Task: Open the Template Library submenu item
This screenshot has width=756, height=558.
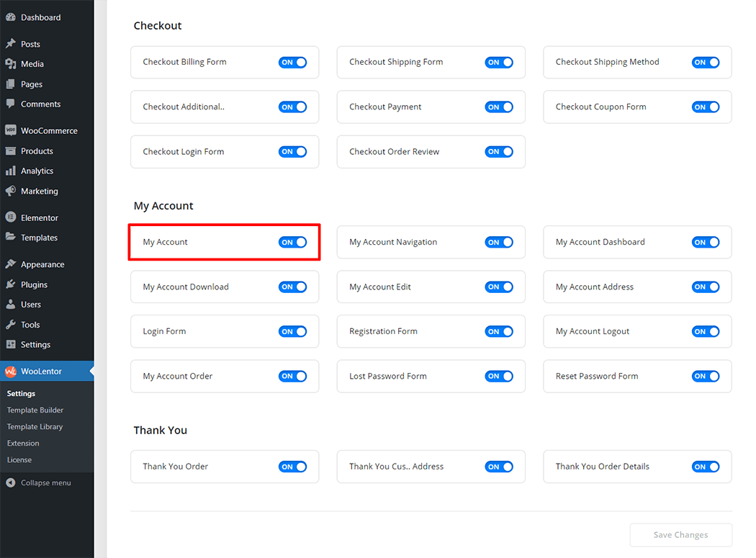Action: coord(35,427)
